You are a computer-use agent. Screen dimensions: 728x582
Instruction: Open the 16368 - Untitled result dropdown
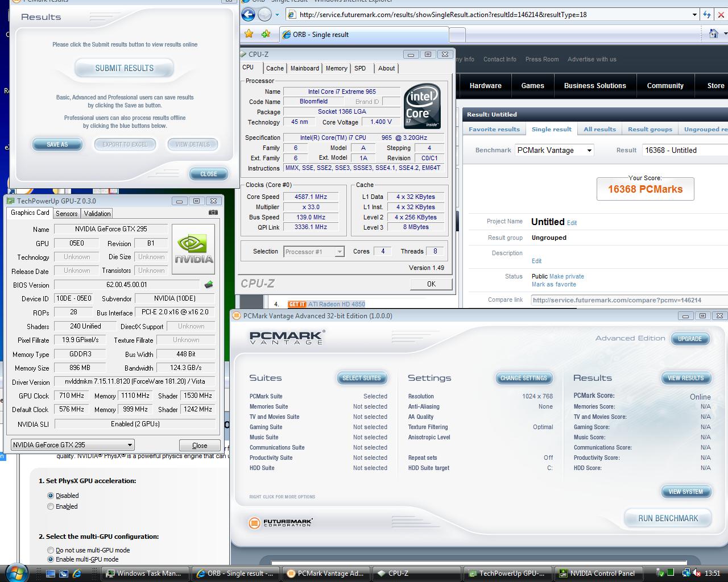685,151
